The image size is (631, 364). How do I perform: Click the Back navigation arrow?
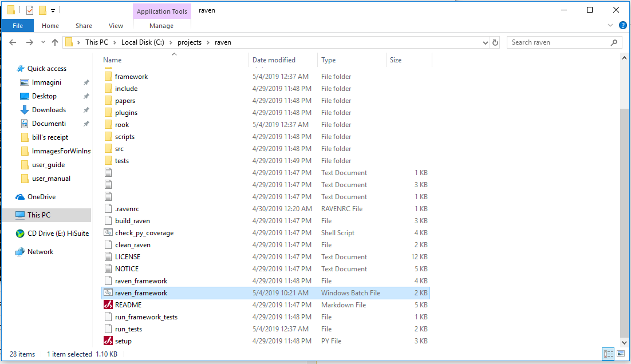point(13,42)
